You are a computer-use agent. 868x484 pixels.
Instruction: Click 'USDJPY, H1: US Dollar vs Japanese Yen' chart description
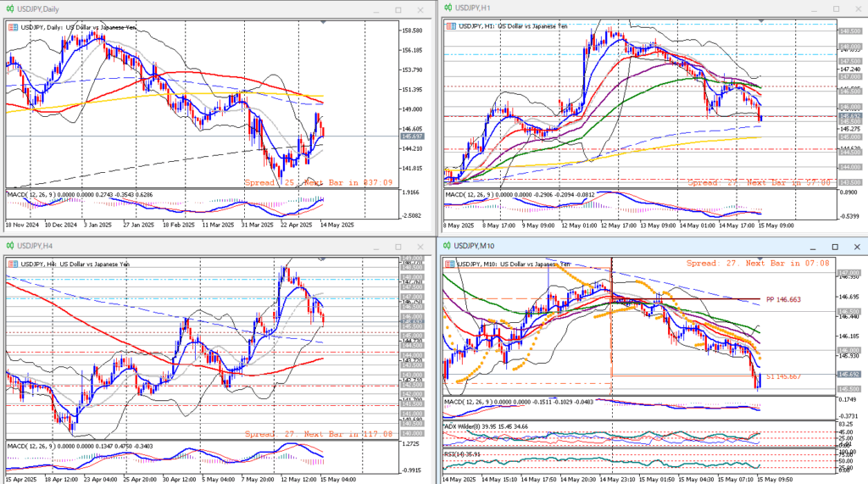513,26
